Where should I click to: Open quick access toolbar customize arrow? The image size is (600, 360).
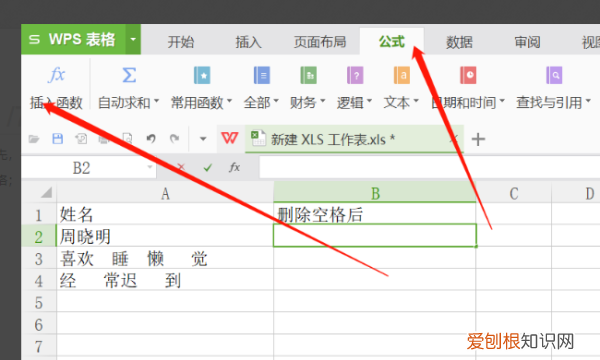[x=203, y=139]
